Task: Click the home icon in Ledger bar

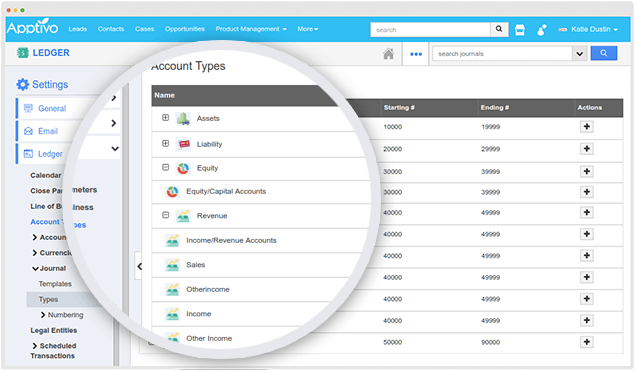Action: tap(388, 53)
